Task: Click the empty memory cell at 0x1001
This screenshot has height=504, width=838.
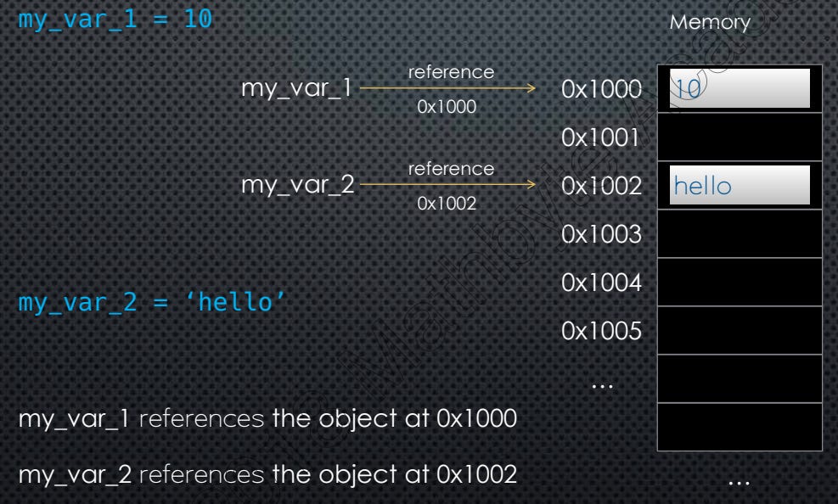Action: tap(740, 137)
